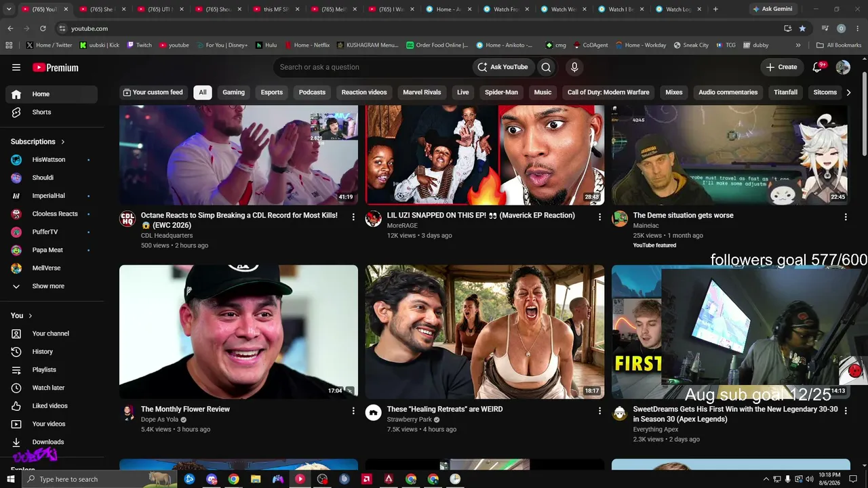868x488 pixels.
Task: Click Show more under subscriptions
Action: click(48, 286)
